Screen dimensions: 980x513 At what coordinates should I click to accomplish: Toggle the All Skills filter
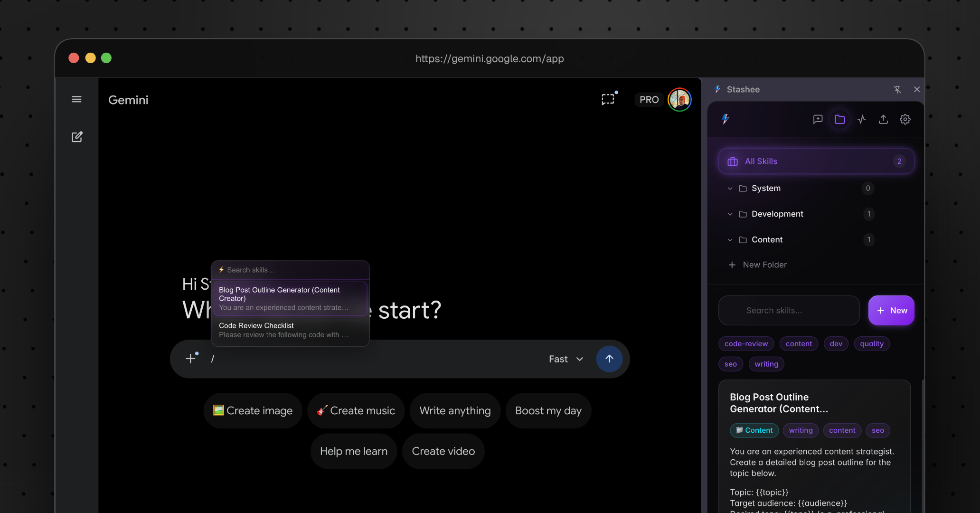[815, 161]
